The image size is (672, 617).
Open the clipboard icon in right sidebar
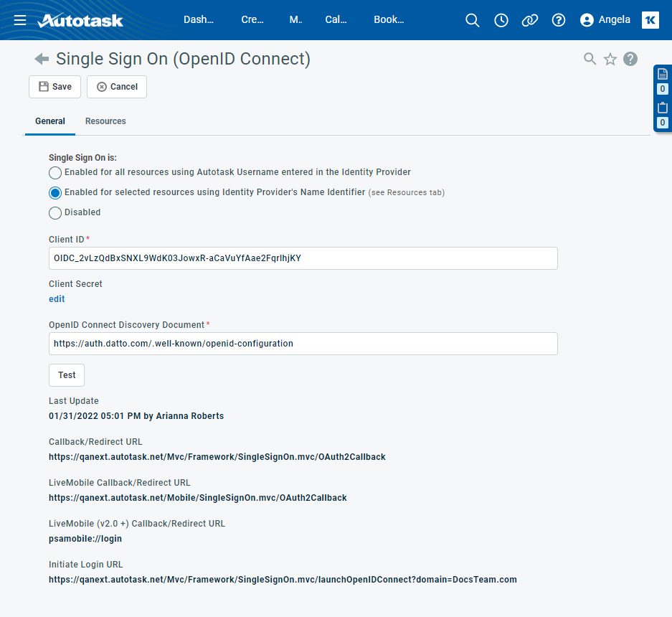[663, 108]
